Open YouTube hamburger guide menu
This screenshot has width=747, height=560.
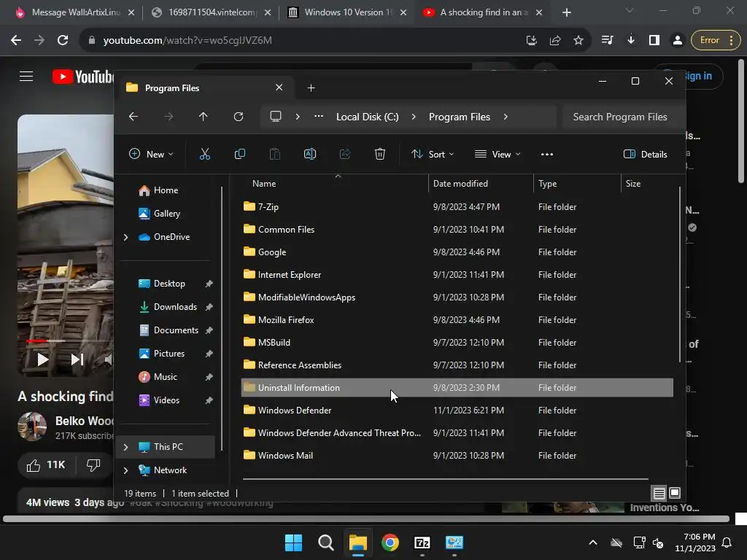click(26, 76)
